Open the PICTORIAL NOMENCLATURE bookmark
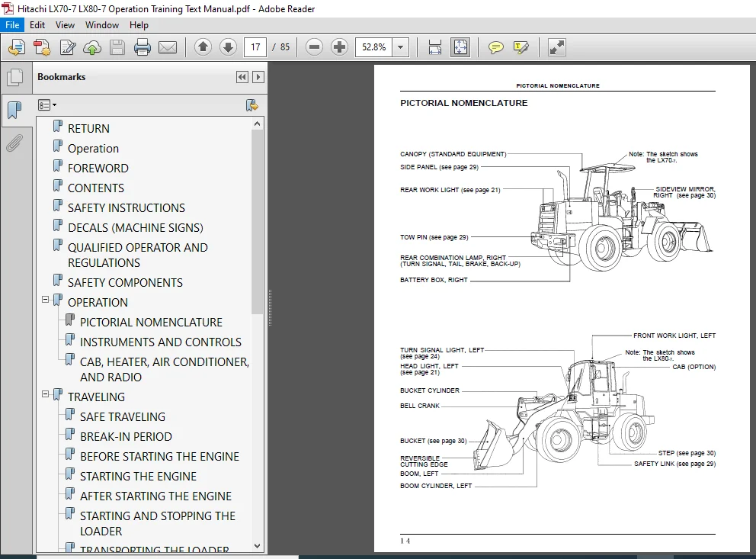The height and width of the screenshot is (559, 756). [x=151, y=322]
